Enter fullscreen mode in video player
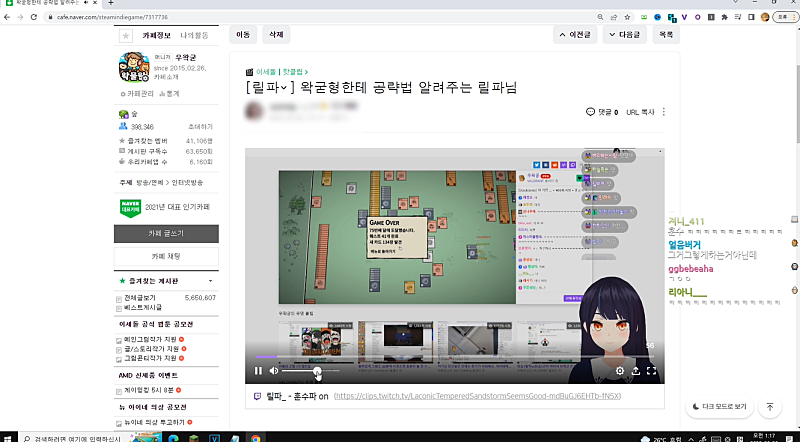This screenshot has height=442, width=800. click(x=652, y=371)
